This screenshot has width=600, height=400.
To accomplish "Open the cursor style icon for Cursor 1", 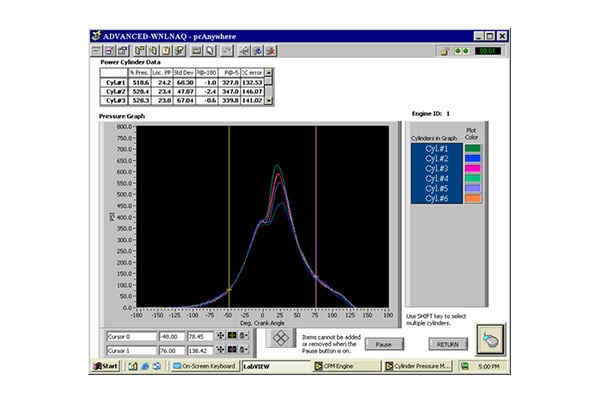I will 232,349.
